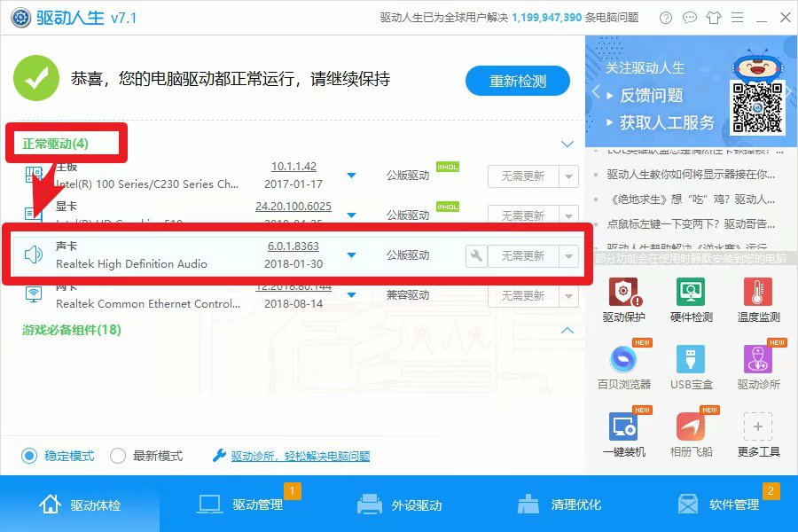798x532 pixels.
Task: Click version number 24.20.100.6025
Action: pos(293,207)
